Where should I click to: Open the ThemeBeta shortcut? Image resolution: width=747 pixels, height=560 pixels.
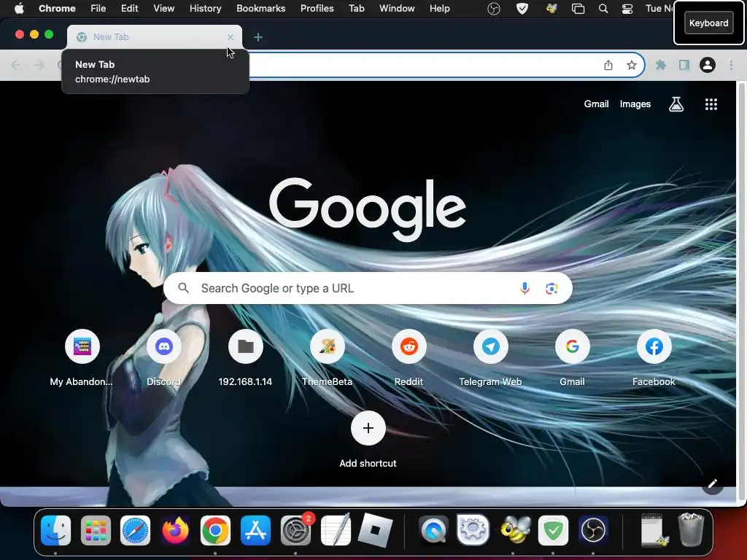click(x=328, y=357)
